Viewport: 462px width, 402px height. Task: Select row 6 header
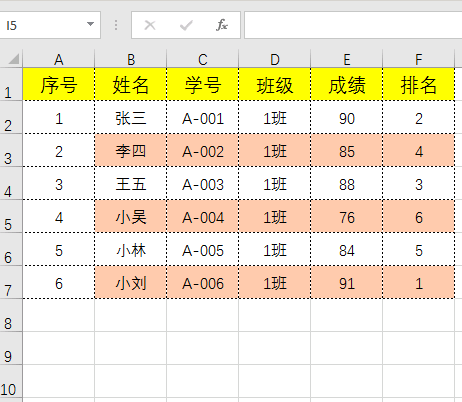[11, 249]
